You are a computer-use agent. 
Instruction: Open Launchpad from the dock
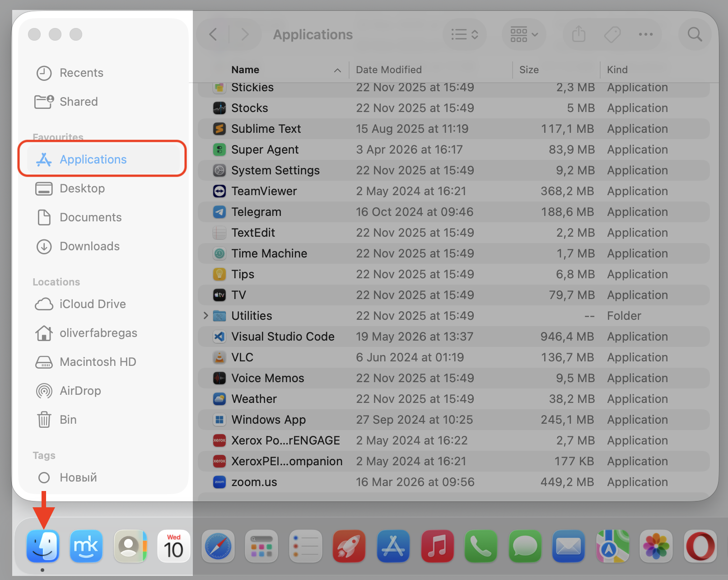[261, 546]
